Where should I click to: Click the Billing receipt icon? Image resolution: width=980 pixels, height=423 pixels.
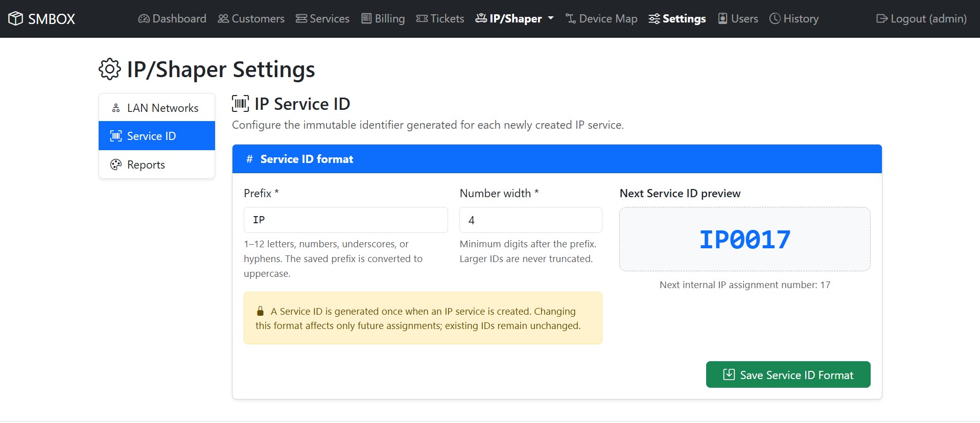click(366, 18)
